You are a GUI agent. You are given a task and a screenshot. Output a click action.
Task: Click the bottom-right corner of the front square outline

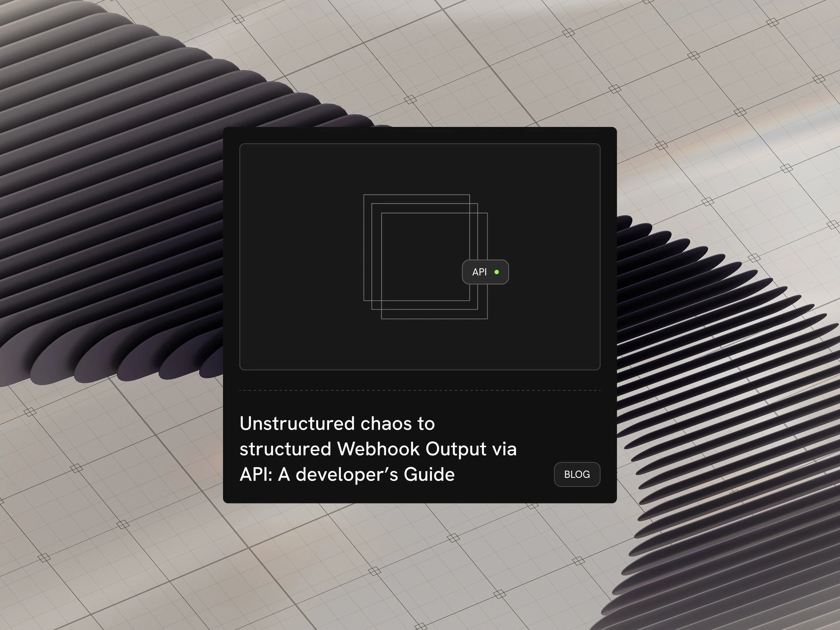(487, 318)
